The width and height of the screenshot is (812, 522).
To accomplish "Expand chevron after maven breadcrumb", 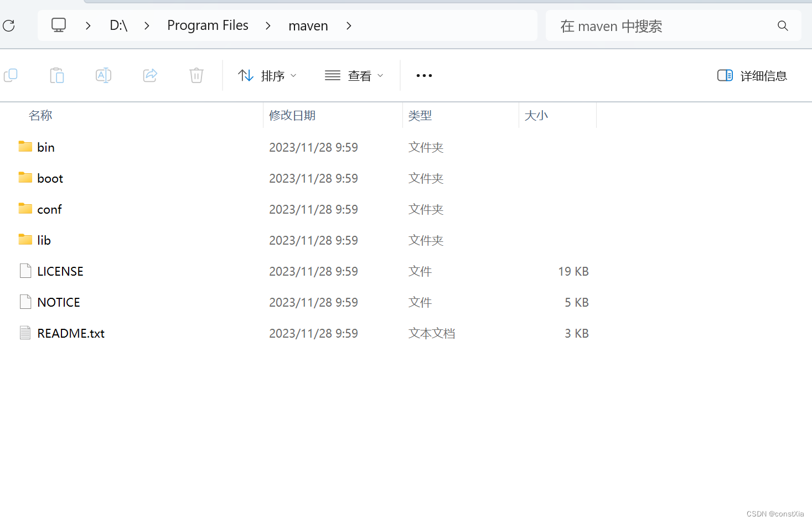I will point(349,25).
